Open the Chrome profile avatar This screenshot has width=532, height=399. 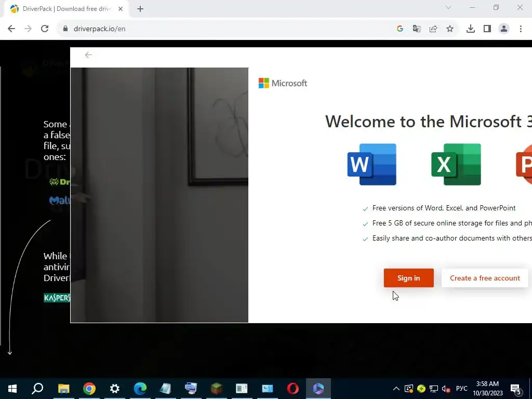click(504, 29)
